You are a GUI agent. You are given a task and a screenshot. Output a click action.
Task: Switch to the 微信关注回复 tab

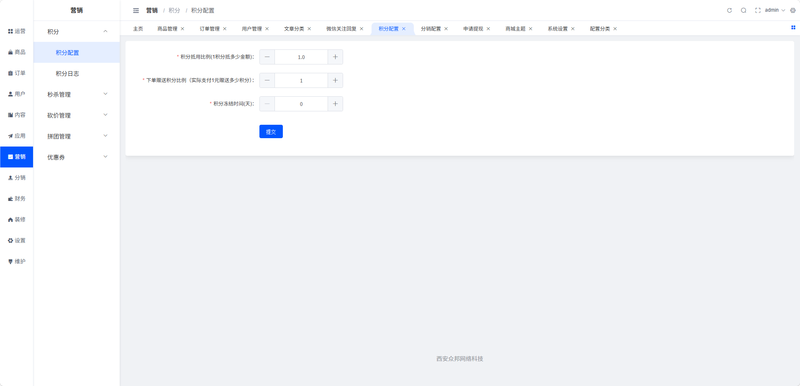342,29
